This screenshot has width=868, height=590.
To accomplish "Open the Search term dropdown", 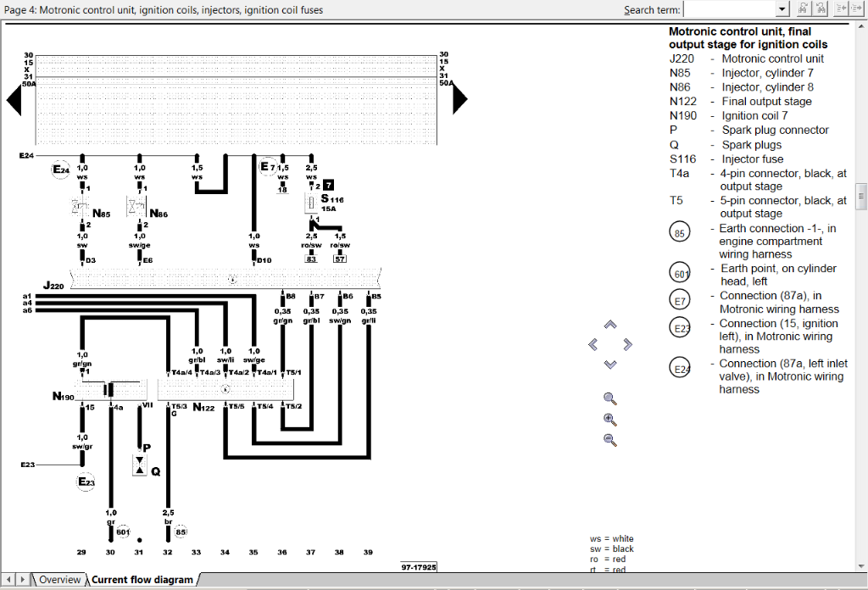I will coord(782,8).
